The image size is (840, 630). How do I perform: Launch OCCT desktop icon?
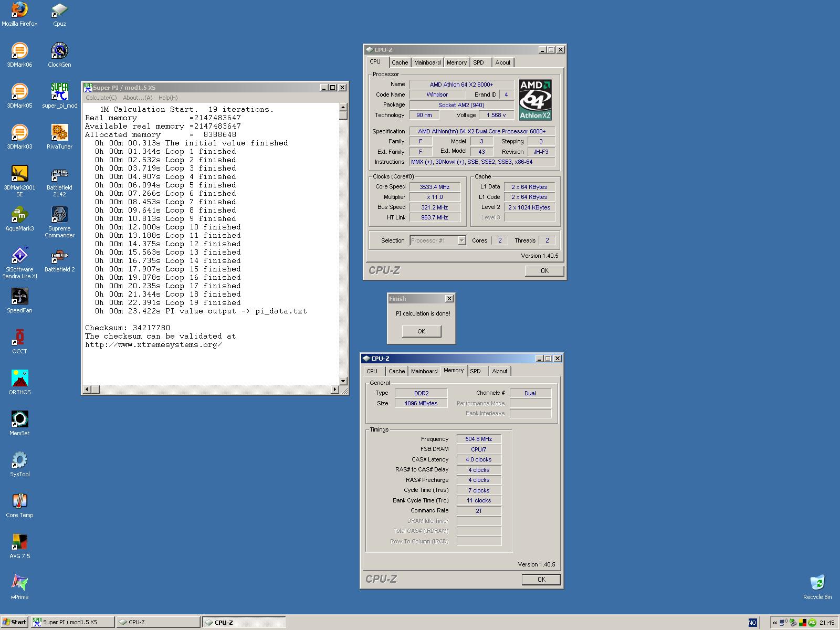tap(19, 342)
